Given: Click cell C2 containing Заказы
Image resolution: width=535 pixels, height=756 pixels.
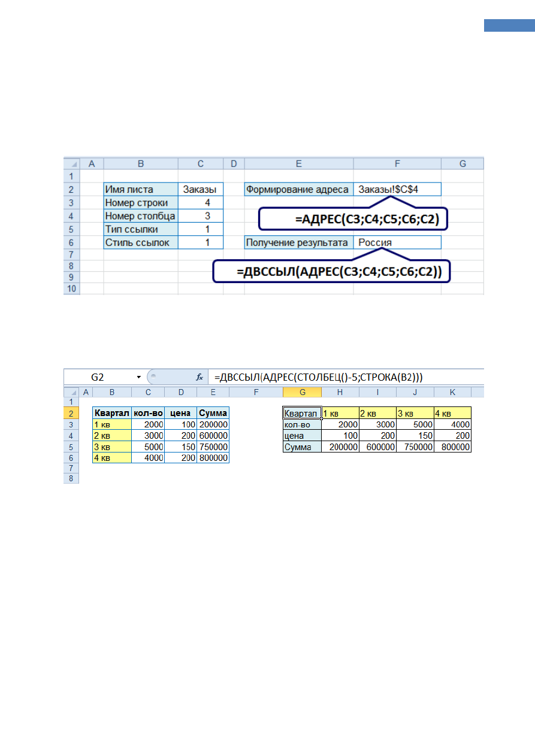Looking at the screenshot, I should pos(201,189).
